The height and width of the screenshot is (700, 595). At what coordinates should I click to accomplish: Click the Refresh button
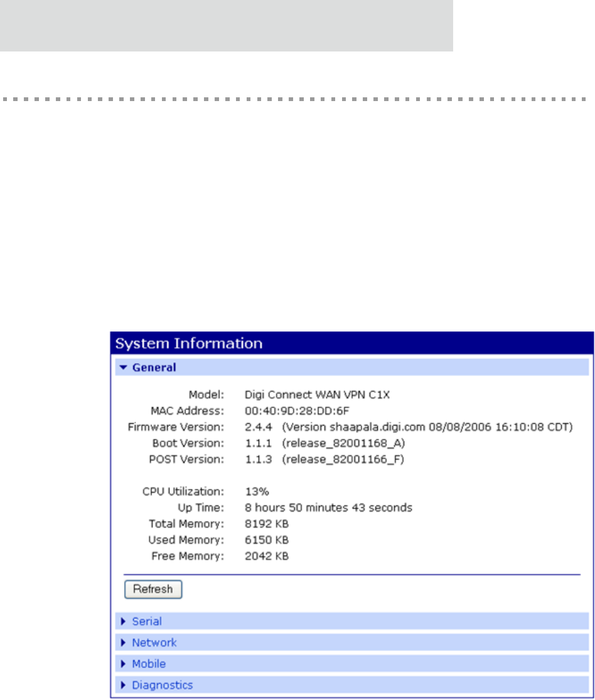(153, 590)
